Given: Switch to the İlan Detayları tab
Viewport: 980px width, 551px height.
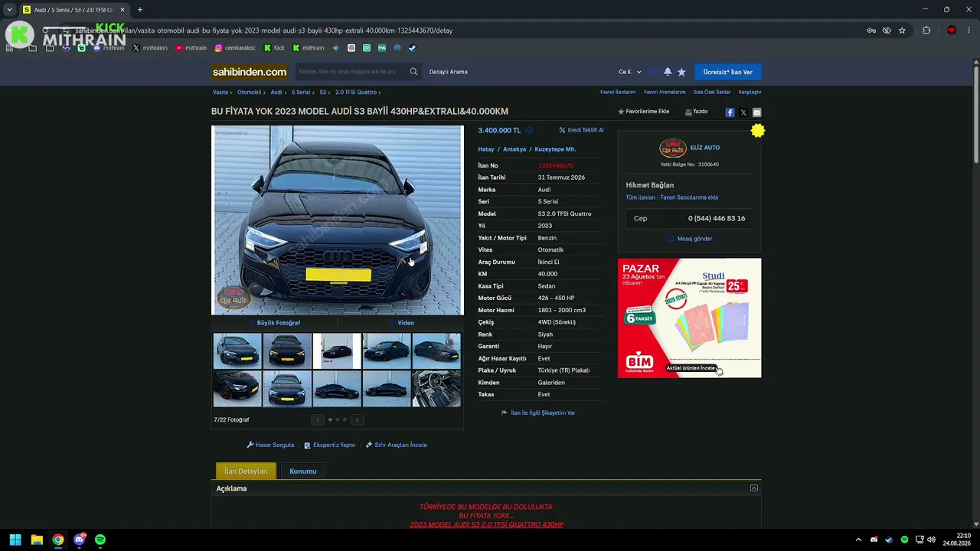Looking at the screenshot, I should pyautogui.click(x=246, y=471).
